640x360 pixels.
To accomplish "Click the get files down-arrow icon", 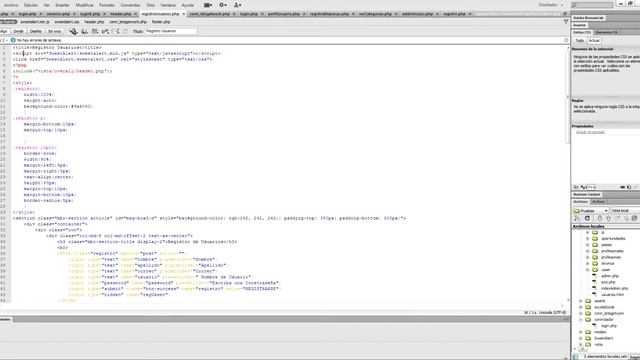I will (x=600, y=218).
